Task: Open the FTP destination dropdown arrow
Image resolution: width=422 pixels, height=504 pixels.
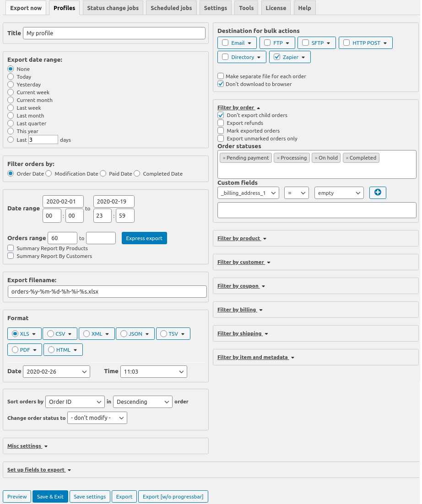Action: pos(287,43)
